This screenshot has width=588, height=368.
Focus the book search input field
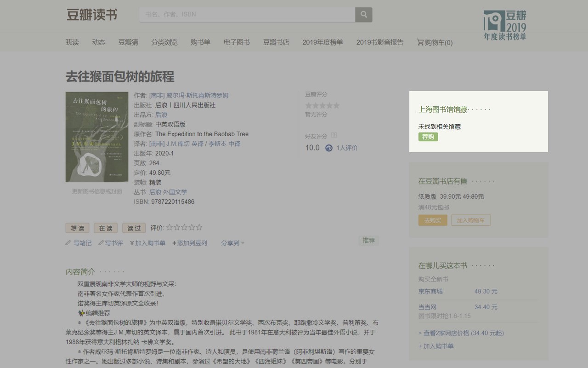(x=247, y=14)
